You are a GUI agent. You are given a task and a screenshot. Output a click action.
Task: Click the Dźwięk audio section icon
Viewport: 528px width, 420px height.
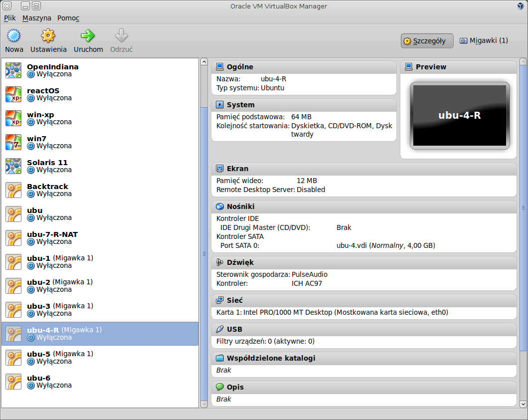220,262
